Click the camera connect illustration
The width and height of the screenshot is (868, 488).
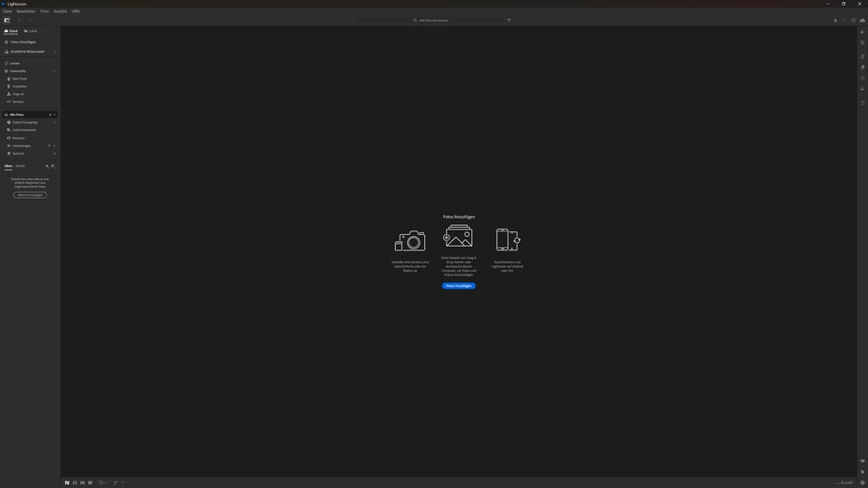[x=410, y=240]
